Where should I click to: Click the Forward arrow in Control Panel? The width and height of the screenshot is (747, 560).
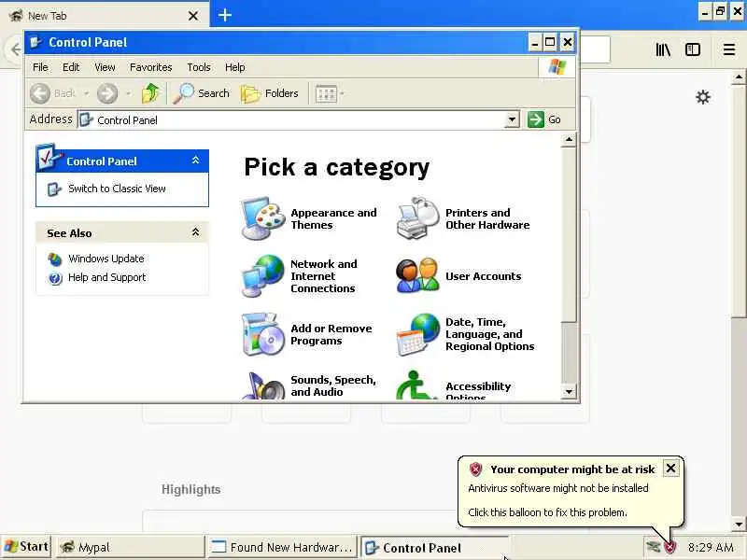tap(107, 92)
